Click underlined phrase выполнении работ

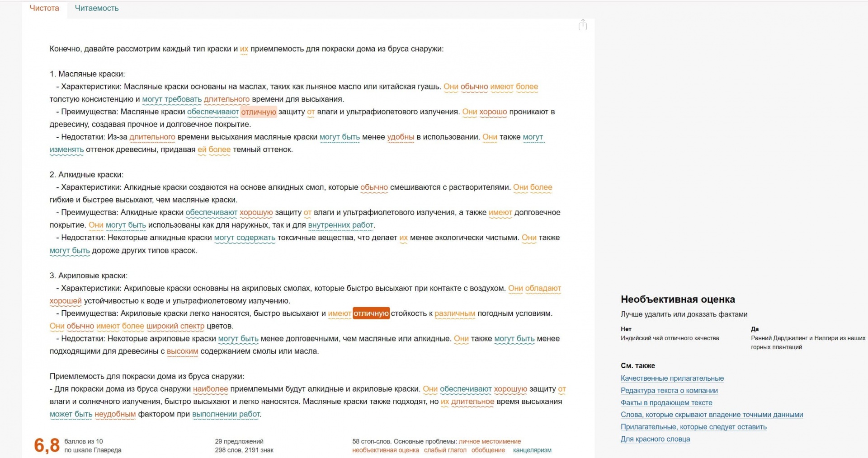(226, 414)
